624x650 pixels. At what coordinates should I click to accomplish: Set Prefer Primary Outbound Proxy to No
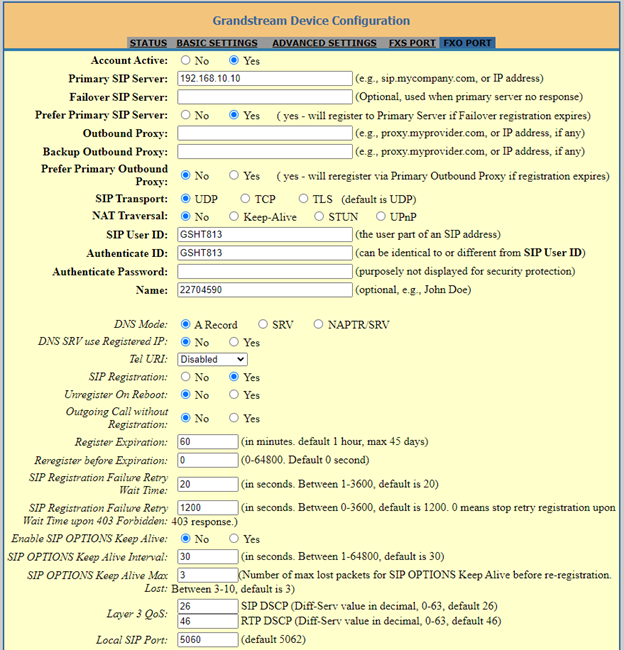[x=186, y=175]
